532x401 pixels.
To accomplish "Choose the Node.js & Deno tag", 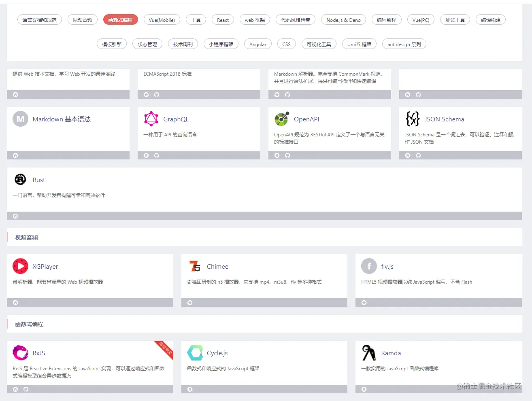I will click(344, 20).
